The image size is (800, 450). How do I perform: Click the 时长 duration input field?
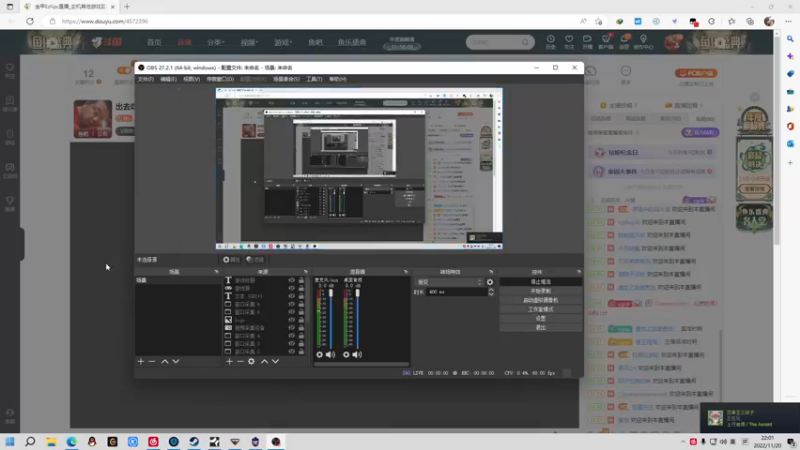pyautogui.click(x=457, y=292)
